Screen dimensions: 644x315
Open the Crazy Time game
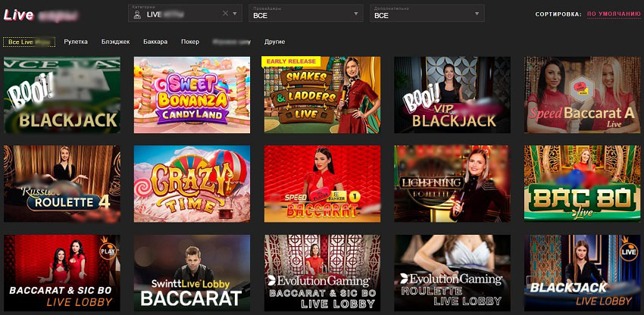pos(192,183)
